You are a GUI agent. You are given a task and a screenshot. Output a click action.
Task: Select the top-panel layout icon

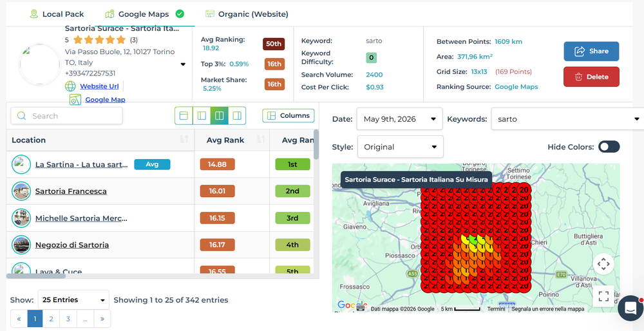(184, 116)
